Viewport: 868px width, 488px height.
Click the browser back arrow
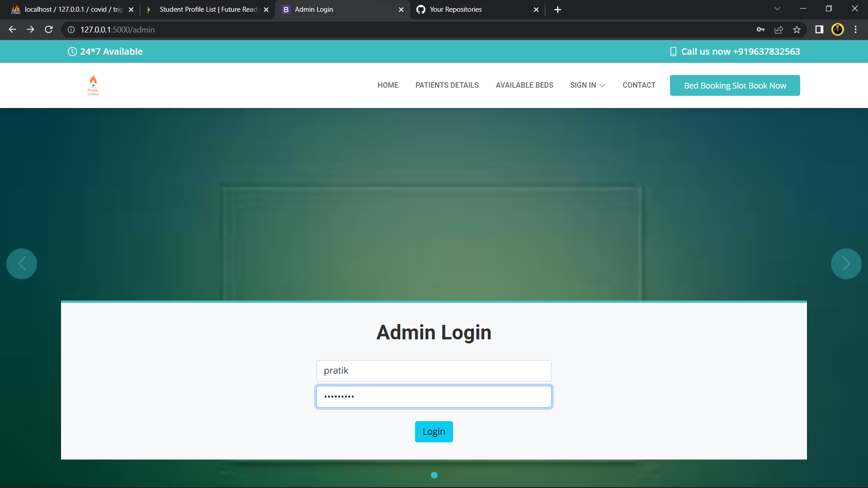(12, 29)
